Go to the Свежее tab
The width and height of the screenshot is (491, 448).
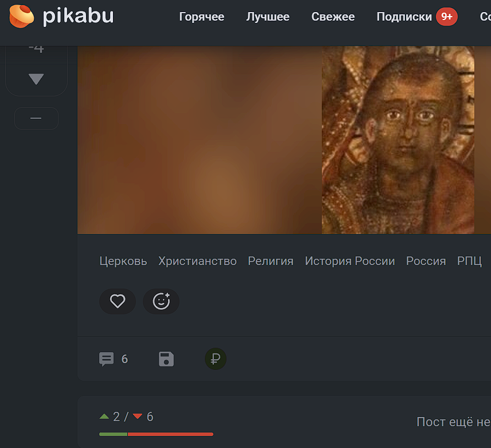[x=333, y=17]
